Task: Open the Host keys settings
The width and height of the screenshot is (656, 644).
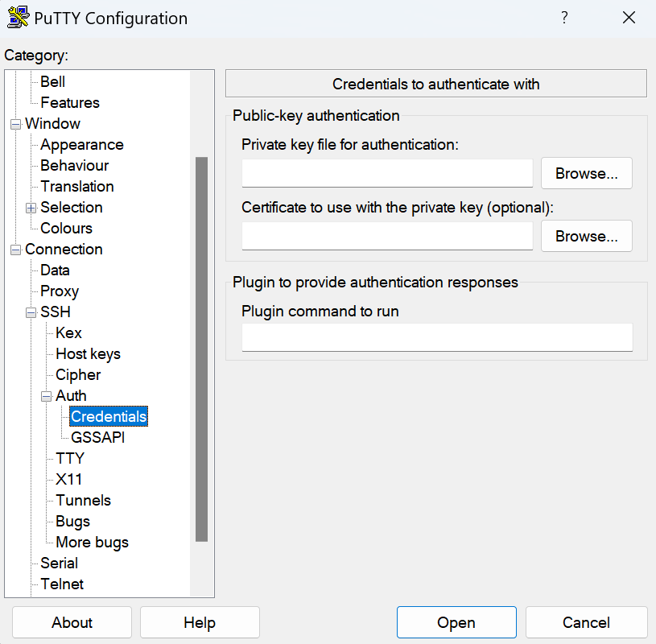Action: tap(88, 353)
